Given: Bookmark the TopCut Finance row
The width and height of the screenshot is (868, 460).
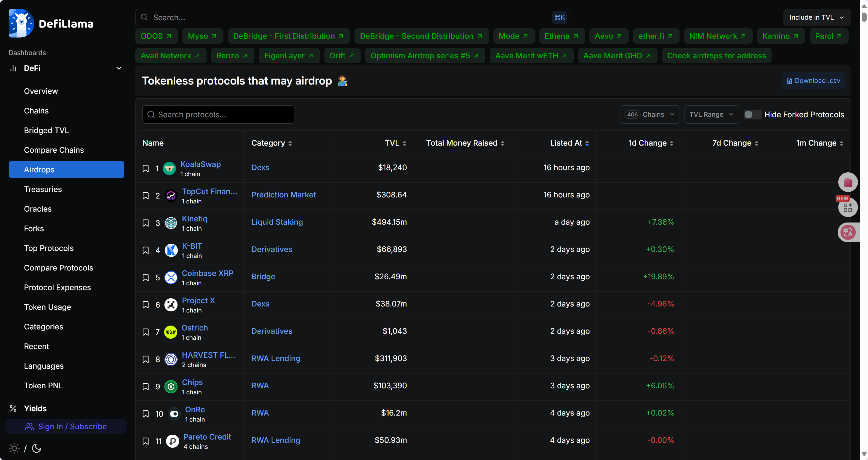Looking at the screenshot, I should (x=146, y=196).
